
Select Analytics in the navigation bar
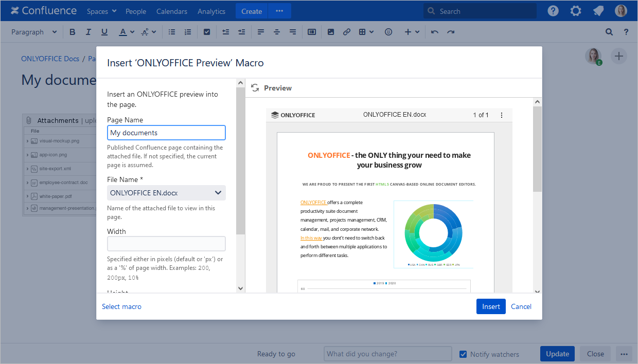(x=211, y=11)
